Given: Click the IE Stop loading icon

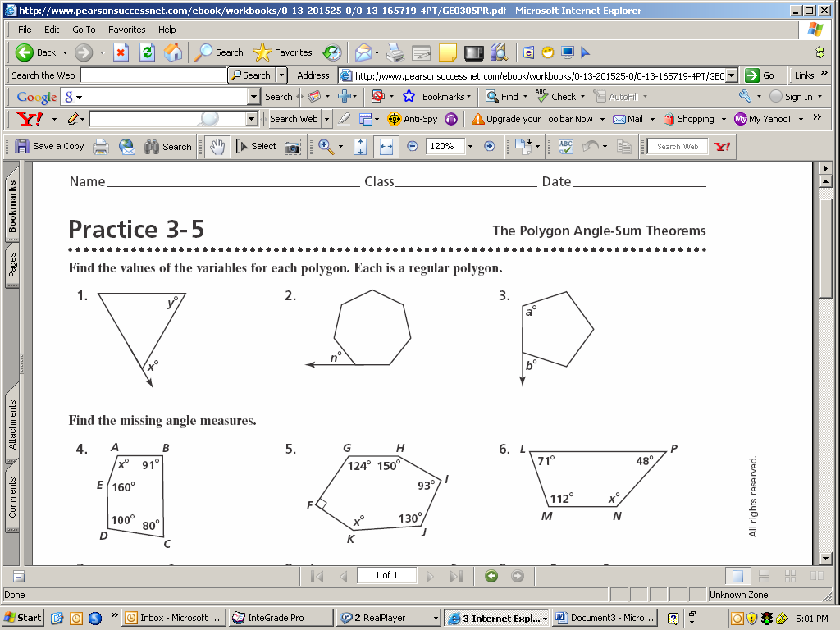Looking at the screenshot, I should (x=121, y=52).
